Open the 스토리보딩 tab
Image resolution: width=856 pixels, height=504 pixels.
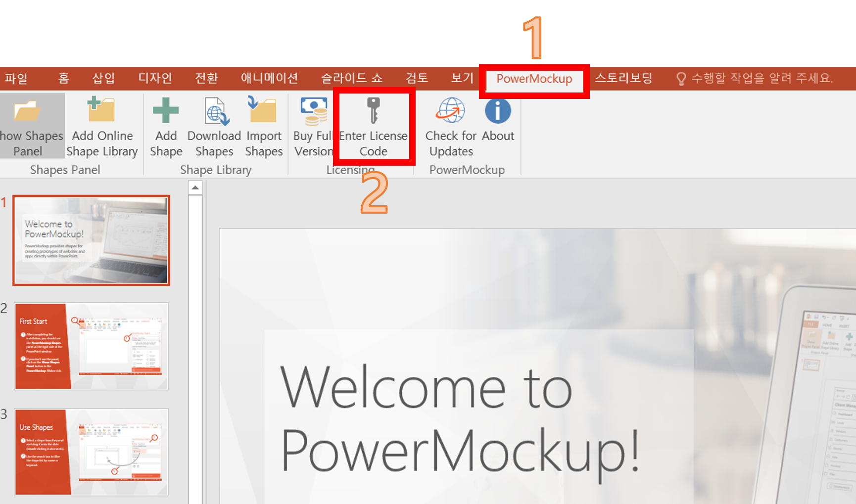623,78
